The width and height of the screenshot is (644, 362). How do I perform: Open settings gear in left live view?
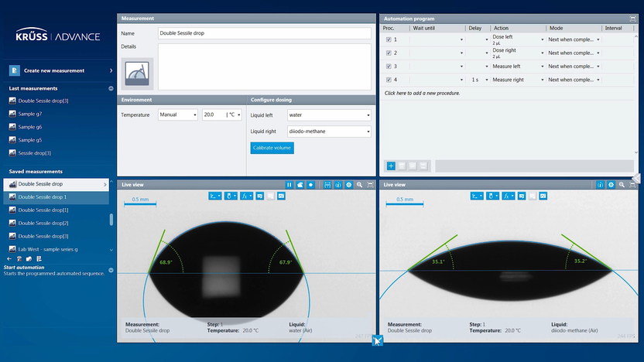point(349,185)
